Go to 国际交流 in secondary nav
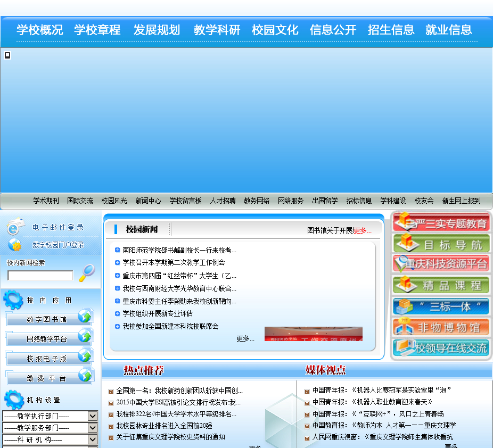The width and height of the screenshot is (493, 448). click(80, 201)
